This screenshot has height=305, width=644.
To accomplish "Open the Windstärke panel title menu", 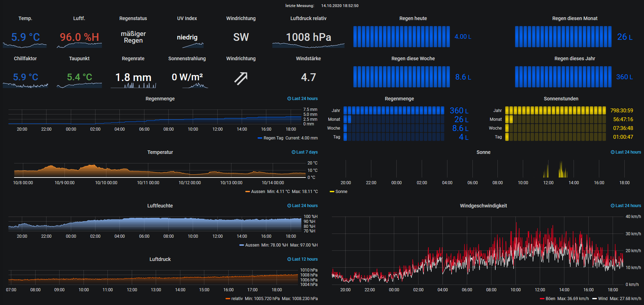I will [308, 58].
